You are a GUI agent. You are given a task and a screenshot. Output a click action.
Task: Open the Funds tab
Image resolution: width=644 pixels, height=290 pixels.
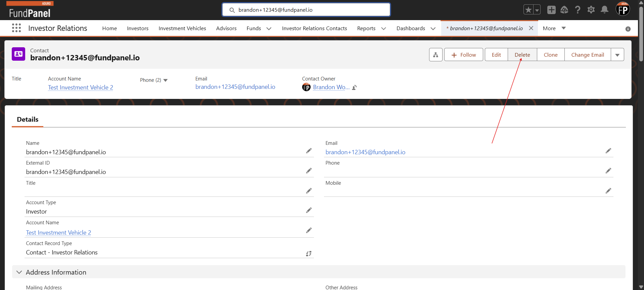pos(254,28)
